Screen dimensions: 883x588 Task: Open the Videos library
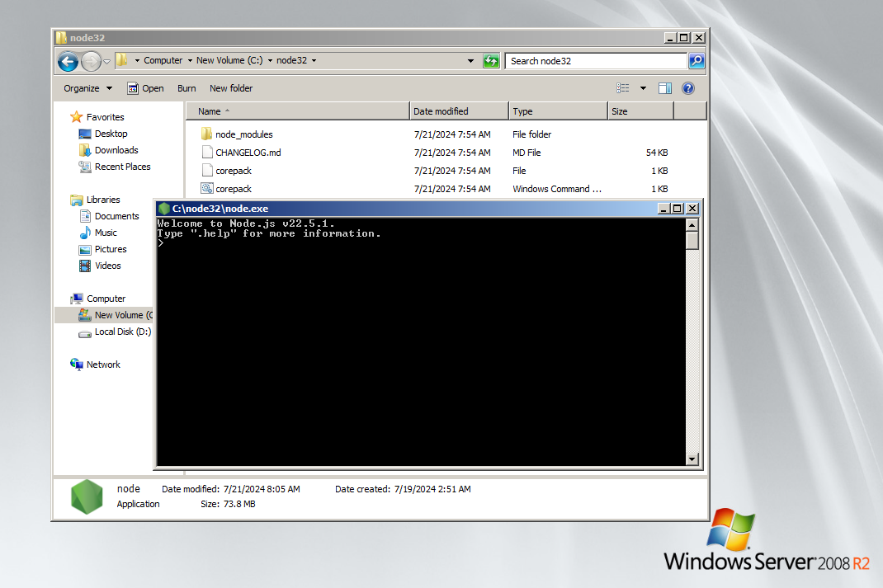point(107,266)
